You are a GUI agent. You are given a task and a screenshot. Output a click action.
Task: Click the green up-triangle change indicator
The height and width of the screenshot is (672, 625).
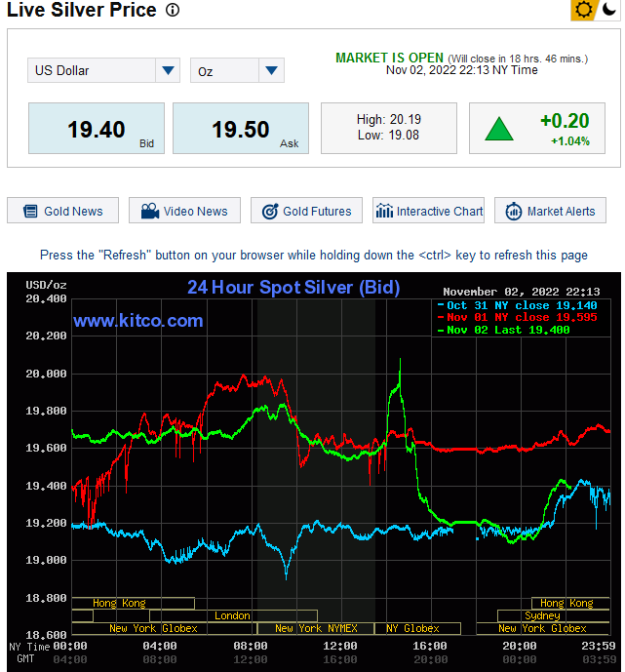coord(499,129)
